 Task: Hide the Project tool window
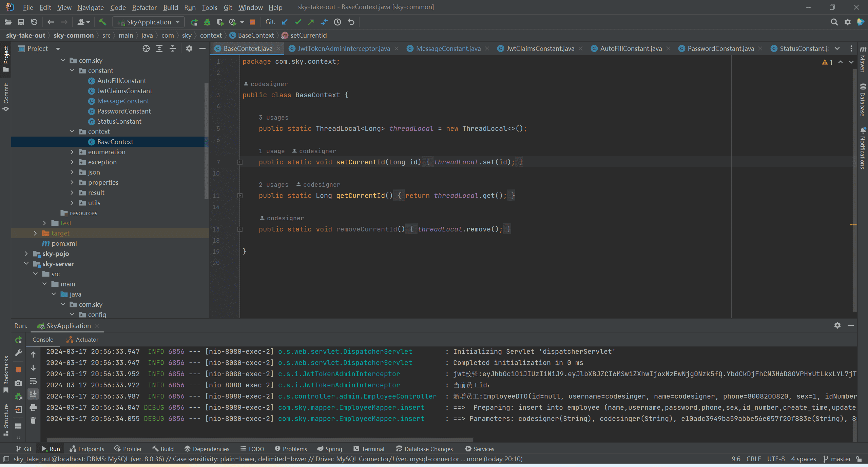pos(202,48)
